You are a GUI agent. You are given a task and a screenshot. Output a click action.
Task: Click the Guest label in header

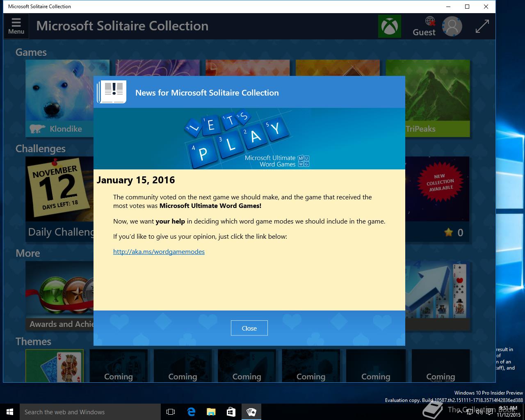[x=424, y=32]
